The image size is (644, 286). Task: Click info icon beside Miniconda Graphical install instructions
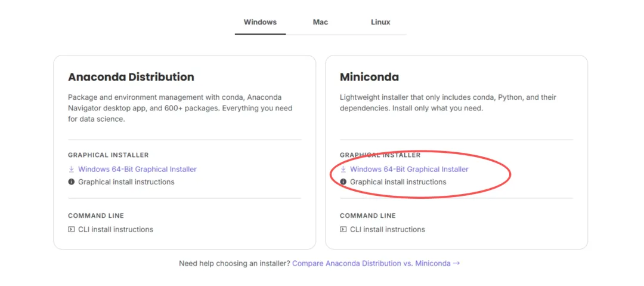343,182
